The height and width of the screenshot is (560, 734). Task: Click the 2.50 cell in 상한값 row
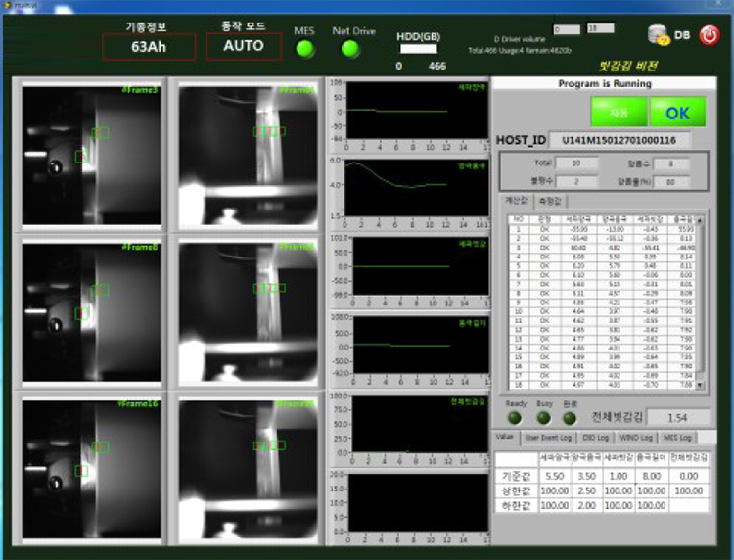[x=586, y=490]
